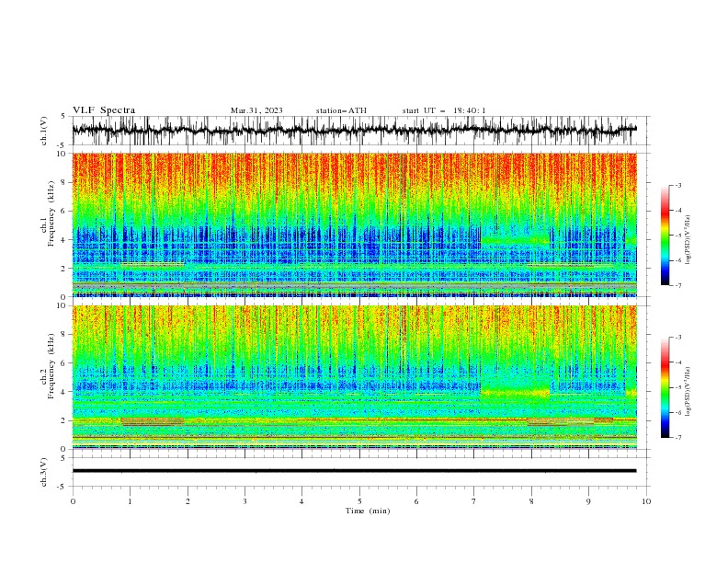Click the time axis tick label "5"
This screenshot has width=728, height=563.
coord(359,501)
